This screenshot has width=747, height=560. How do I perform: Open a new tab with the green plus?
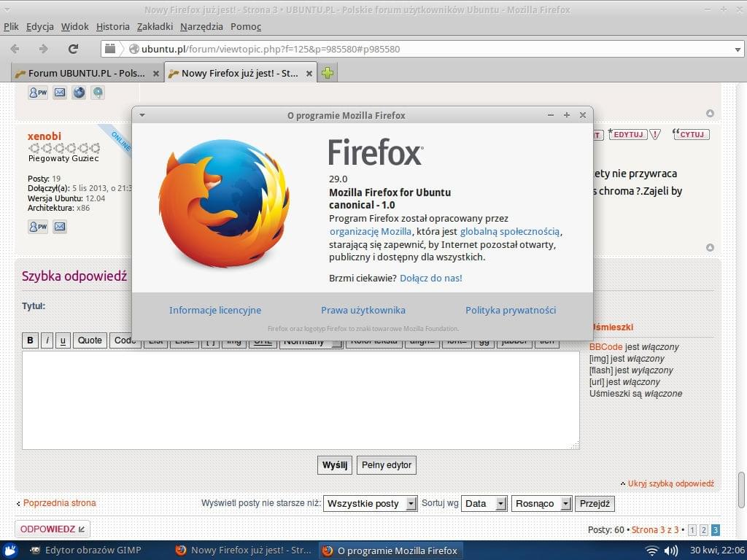coord(328,73)
